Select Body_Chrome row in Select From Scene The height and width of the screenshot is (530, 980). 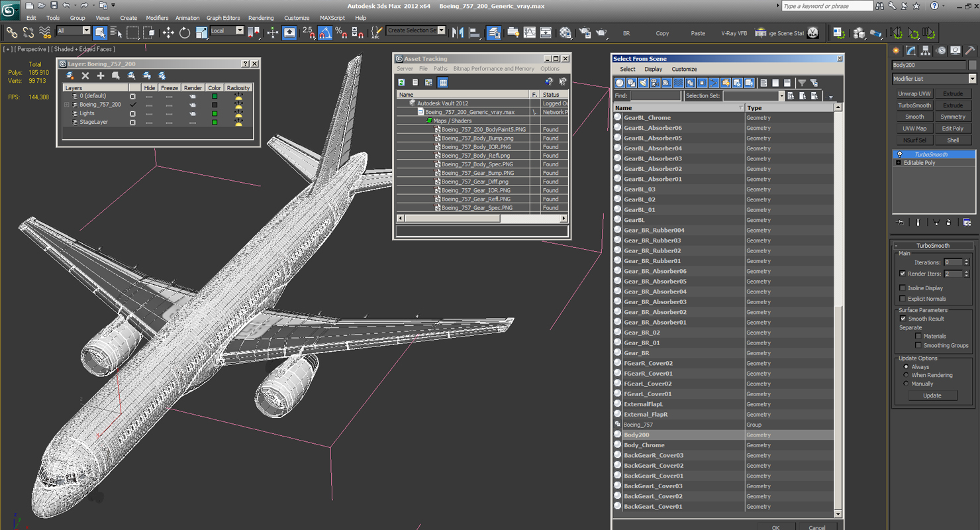[723, 445]
